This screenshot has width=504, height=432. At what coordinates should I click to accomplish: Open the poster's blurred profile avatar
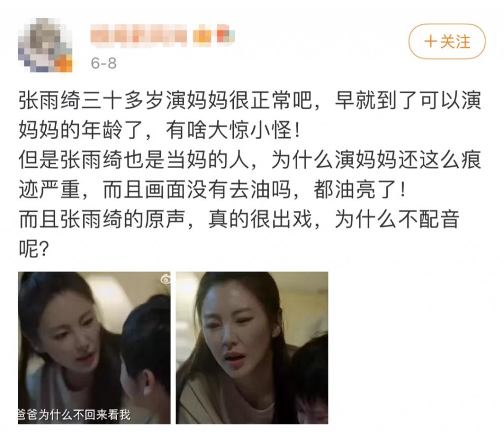[45, 45]
